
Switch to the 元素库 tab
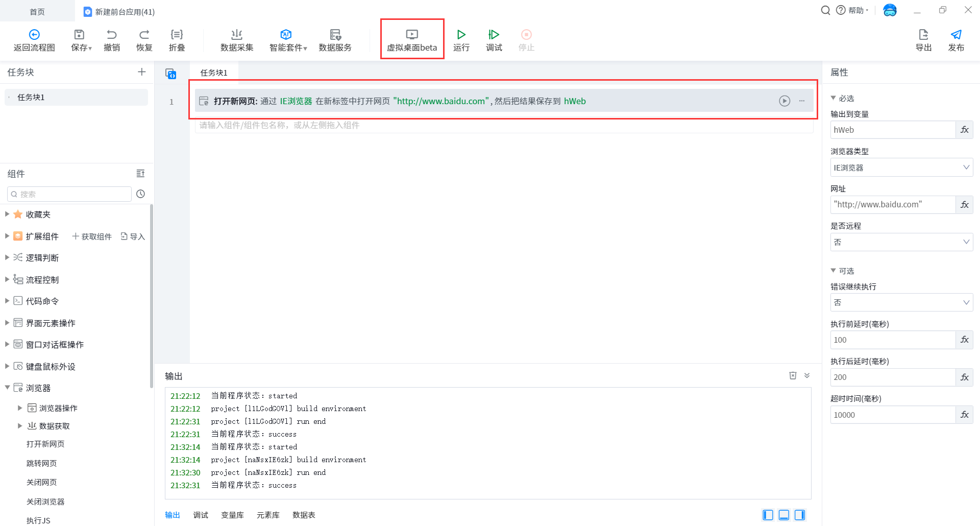click(268, 515)
